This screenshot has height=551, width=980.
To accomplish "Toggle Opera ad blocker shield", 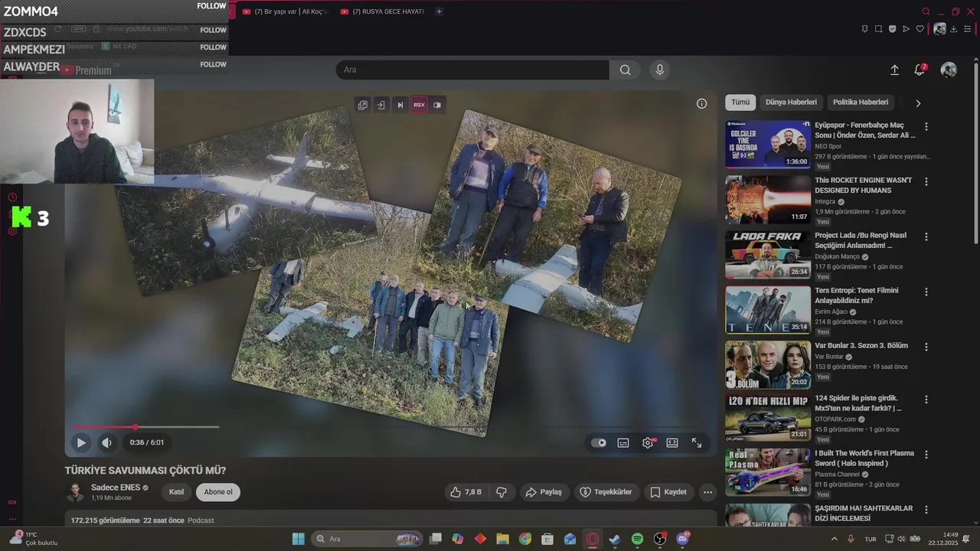I will pos(892,29).
